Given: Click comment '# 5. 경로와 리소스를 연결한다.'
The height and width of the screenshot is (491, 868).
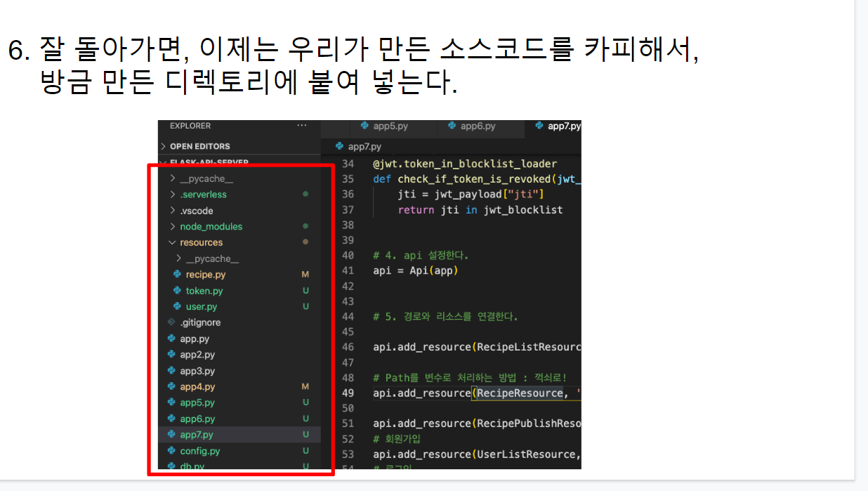Looking at the screenshot, I should pos(445,317).
